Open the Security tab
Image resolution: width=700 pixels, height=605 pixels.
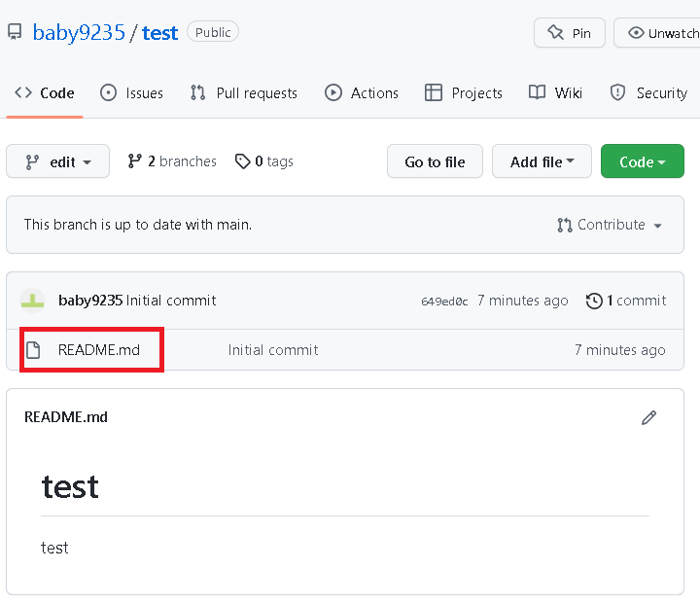pyautogui.click(x=648, y=92)
